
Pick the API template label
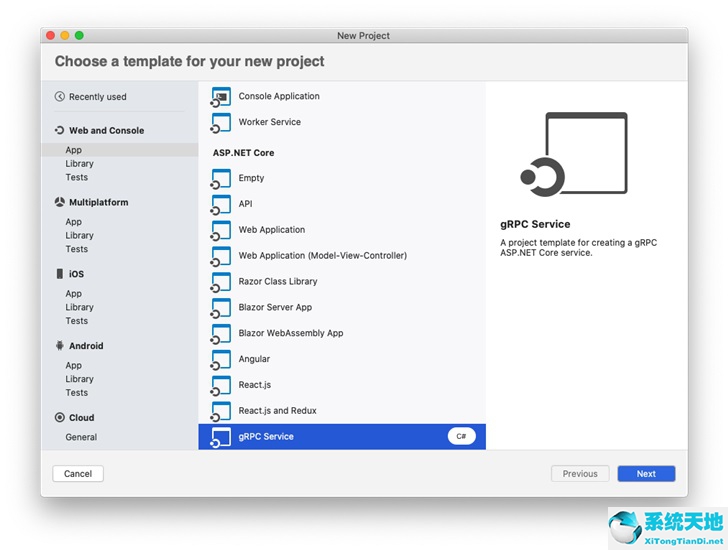pos(246,204)
